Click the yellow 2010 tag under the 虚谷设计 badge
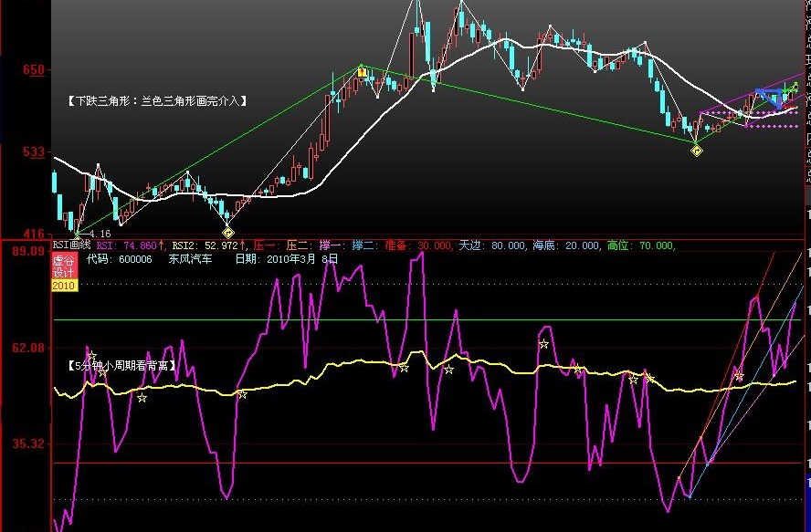 click(64, 286)
